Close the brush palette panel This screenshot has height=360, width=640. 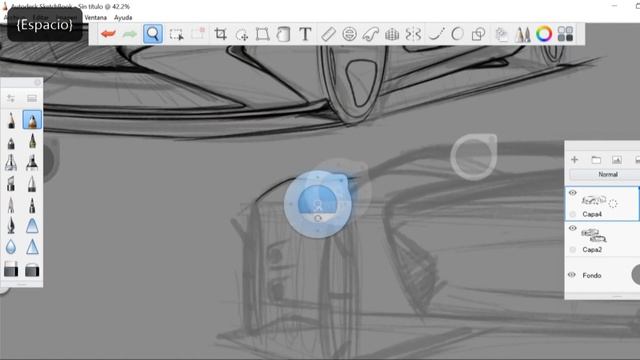(x=37, y=82)
